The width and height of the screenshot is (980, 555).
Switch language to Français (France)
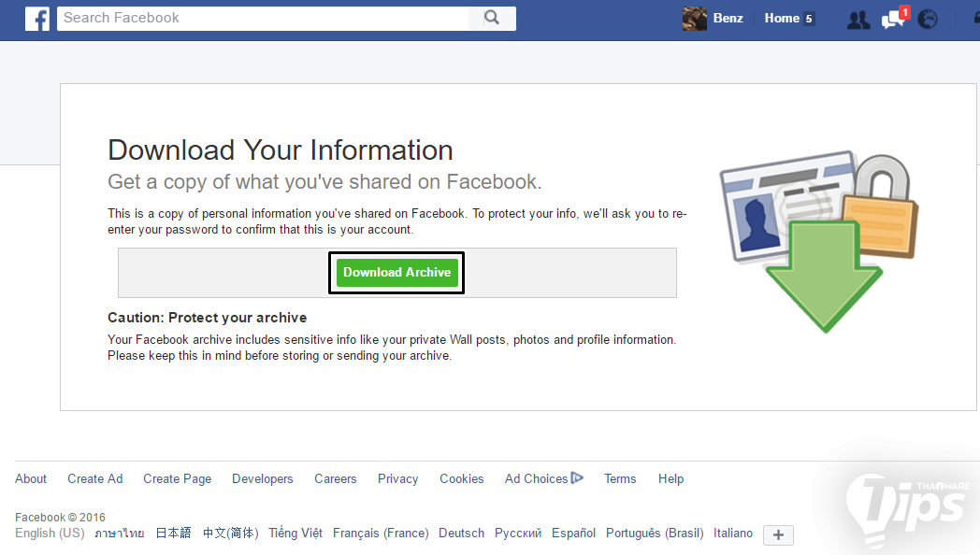tap(381, 534)
